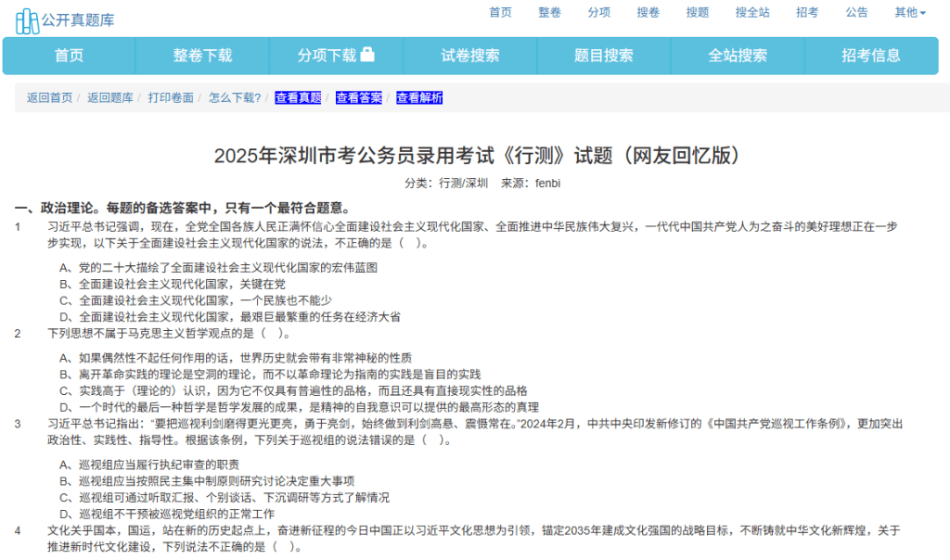Toggle the 查看解析 view button
Screen dimensions: 950x560
click(x=419, y=98)
